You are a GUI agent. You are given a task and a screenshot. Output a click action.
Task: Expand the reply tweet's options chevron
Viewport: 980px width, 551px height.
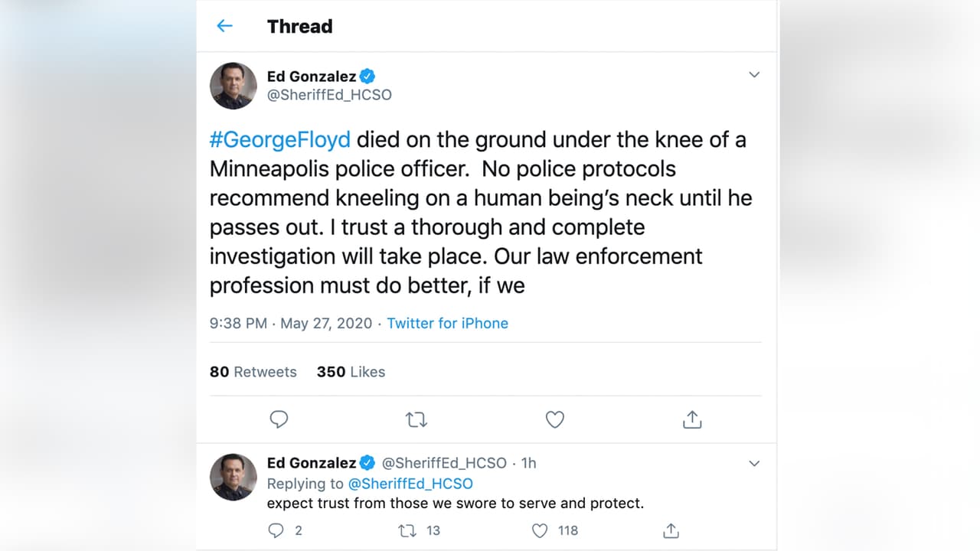(754, 464)
